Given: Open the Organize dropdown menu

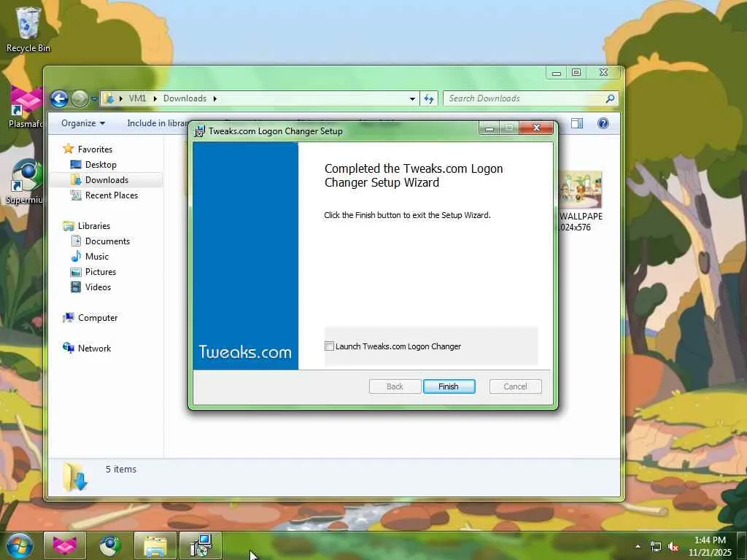Looking at the screenshot, I should pyautogui.click(x=83, y=123).
